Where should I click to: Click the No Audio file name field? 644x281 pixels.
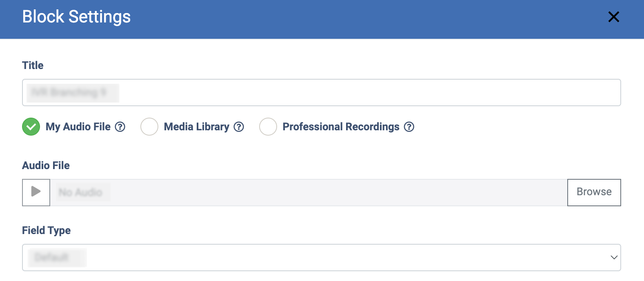[x=308, y=192]
